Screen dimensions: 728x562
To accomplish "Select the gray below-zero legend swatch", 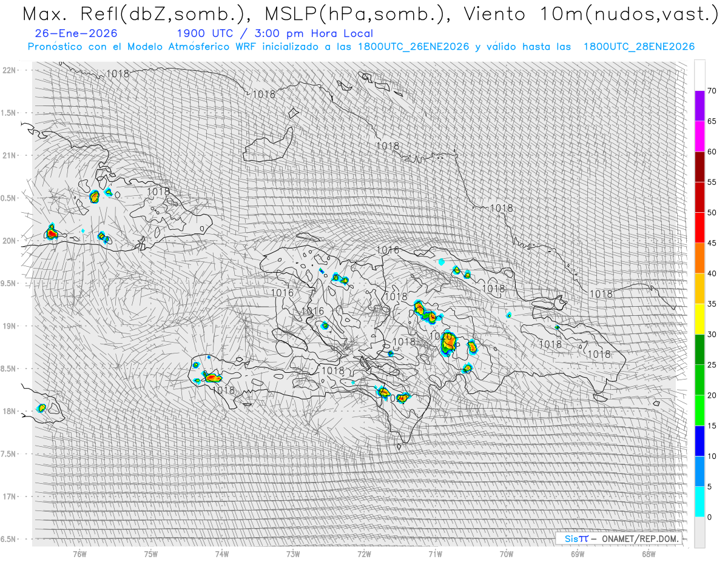I will click(699, 532).
